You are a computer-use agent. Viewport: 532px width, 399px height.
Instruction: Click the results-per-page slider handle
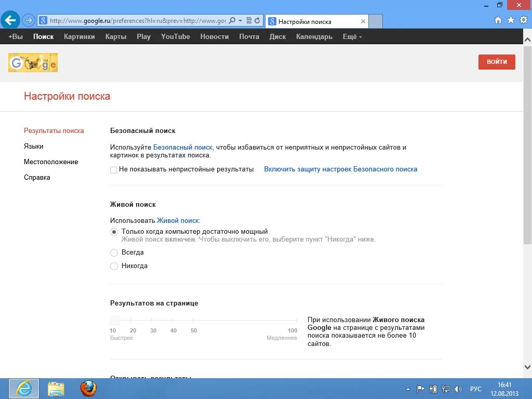tap(115, 320)
